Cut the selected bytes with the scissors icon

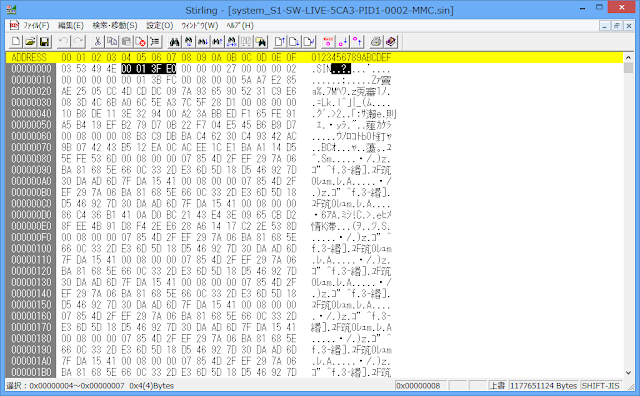[97, 42]
